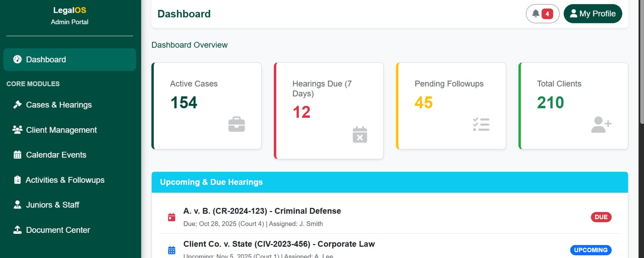The height and width of the screenshot is (258, 644).
Task: Click the briefcase icon in Active Cases
Action: (237, 124)
